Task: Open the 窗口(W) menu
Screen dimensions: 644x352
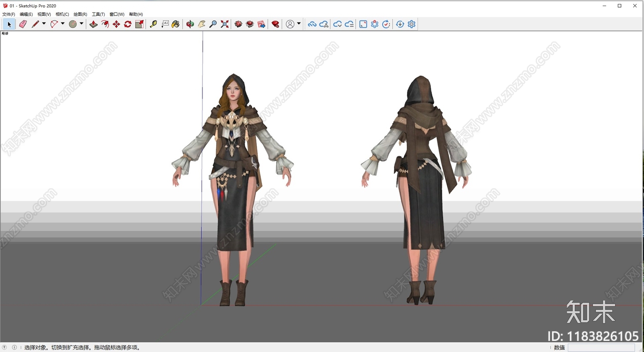Action: pos(117,14)
